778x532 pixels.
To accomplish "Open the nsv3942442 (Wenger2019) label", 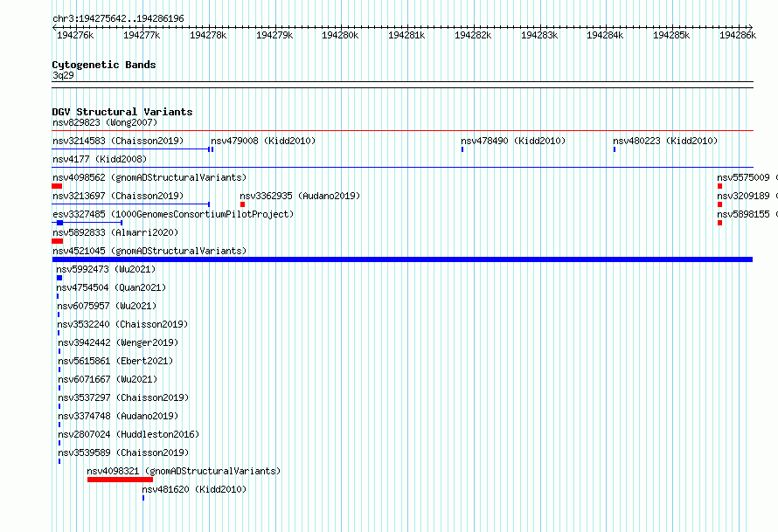I will (x=118, y=342).
